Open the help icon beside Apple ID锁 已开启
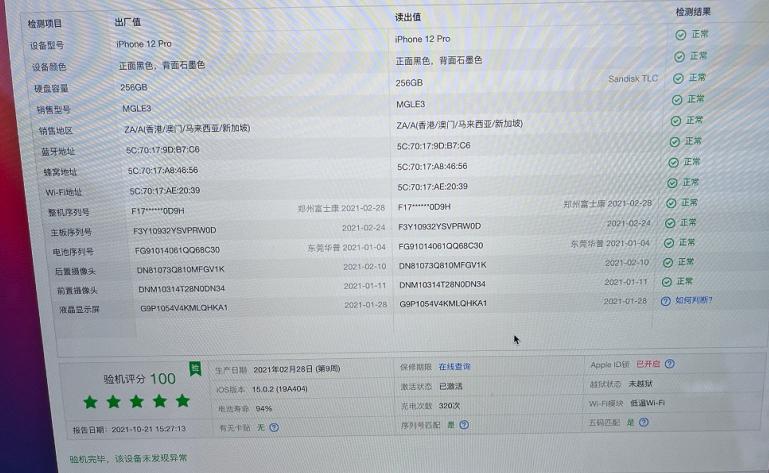This screenshot has height=473, width=769. [x=669, y=364]
